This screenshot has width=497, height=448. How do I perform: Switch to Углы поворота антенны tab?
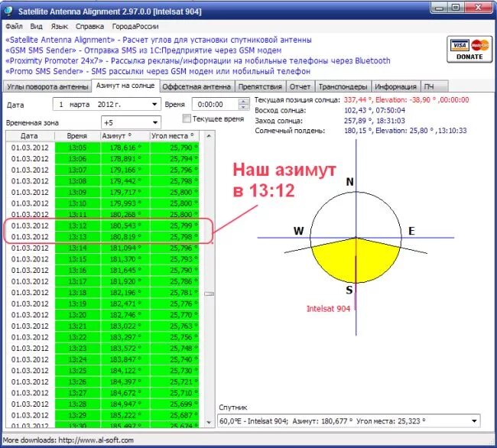(x=47, y=86)
